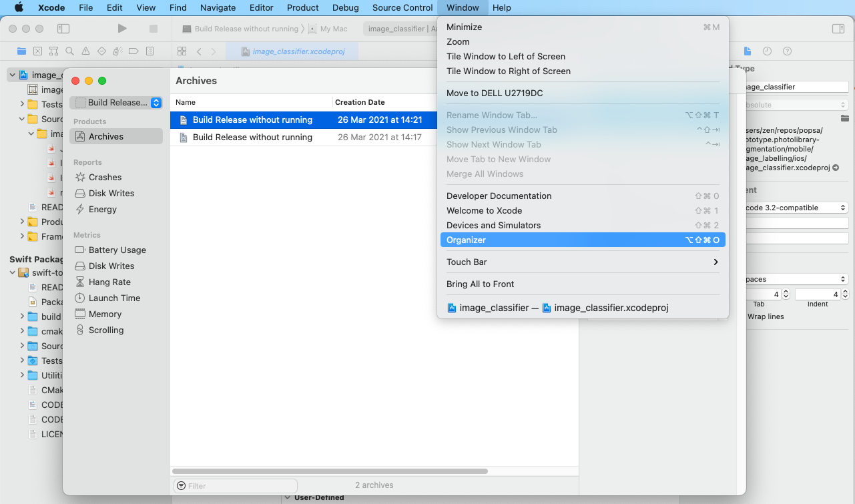Open the Issue navigator warning icon

coord(85,51)
